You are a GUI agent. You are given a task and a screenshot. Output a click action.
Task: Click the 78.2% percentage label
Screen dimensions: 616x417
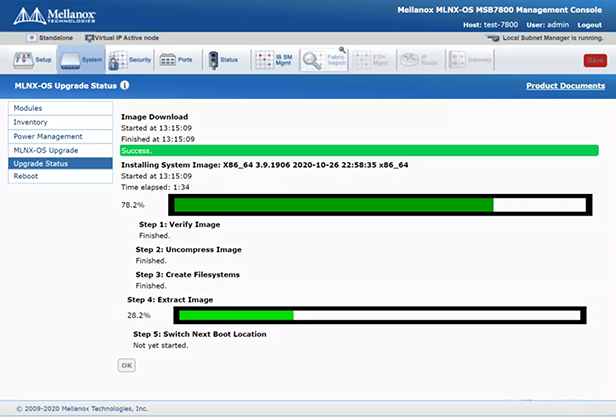(132, 205)
